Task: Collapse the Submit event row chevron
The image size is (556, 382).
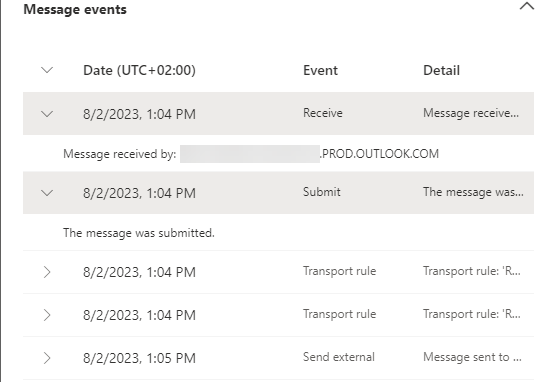Action: tap(47, 193)
